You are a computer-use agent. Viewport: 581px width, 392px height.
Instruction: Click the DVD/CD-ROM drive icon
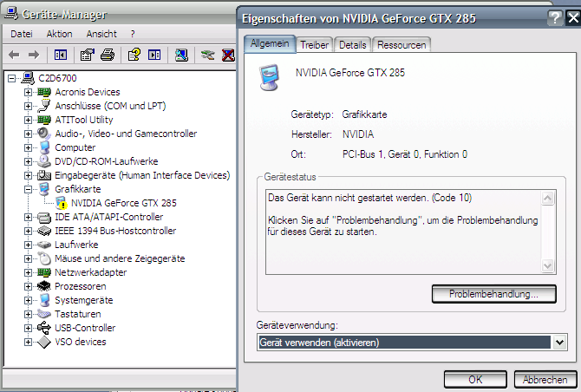coord(44,161)
